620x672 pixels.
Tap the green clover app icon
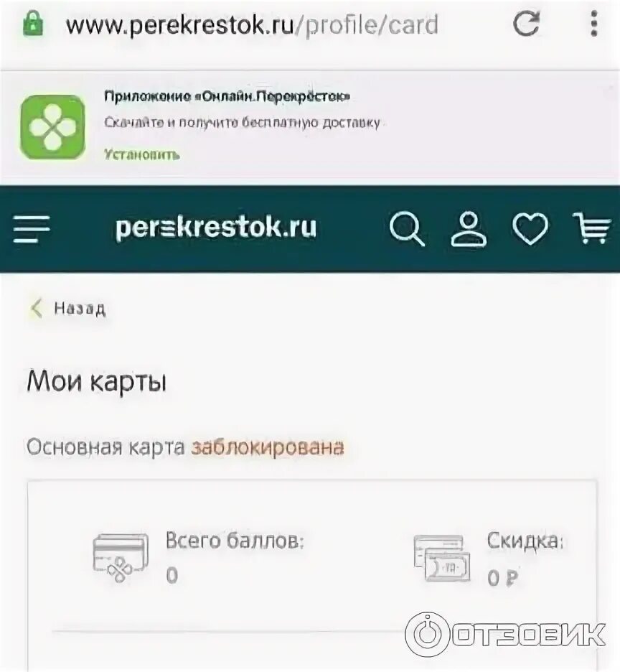tap(52, 127)
